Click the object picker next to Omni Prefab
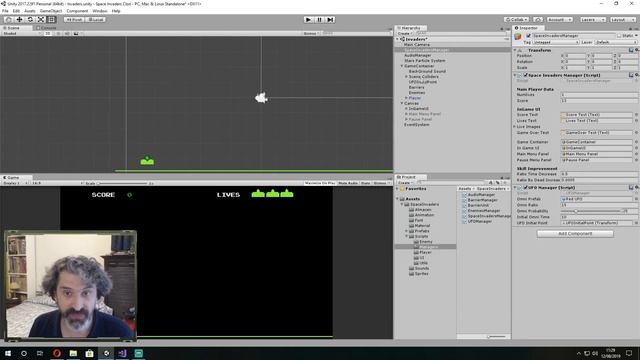The image size is (640, 360). click(636, 199)
